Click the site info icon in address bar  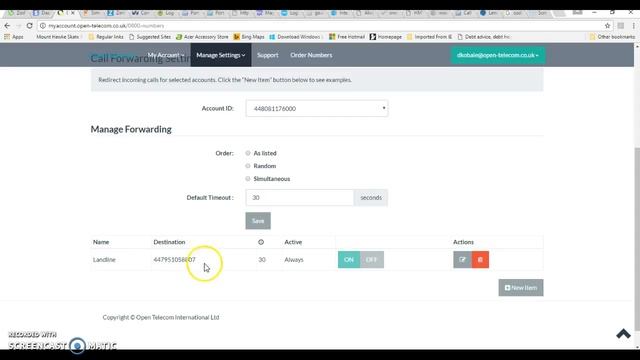click(43, 26)
